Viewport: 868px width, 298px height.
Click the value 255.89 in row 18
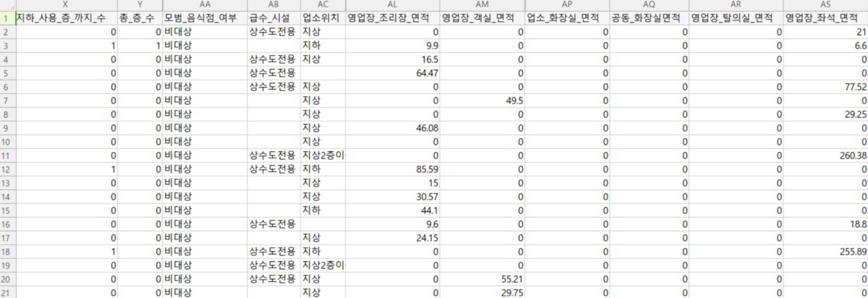point(853,252)
